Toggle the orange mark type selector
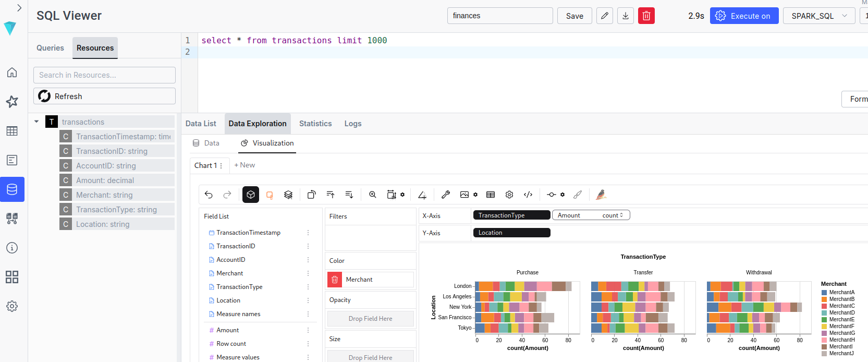Image resolution: width=868 pixels, height=362 pixels. click(x=270, y=195)
